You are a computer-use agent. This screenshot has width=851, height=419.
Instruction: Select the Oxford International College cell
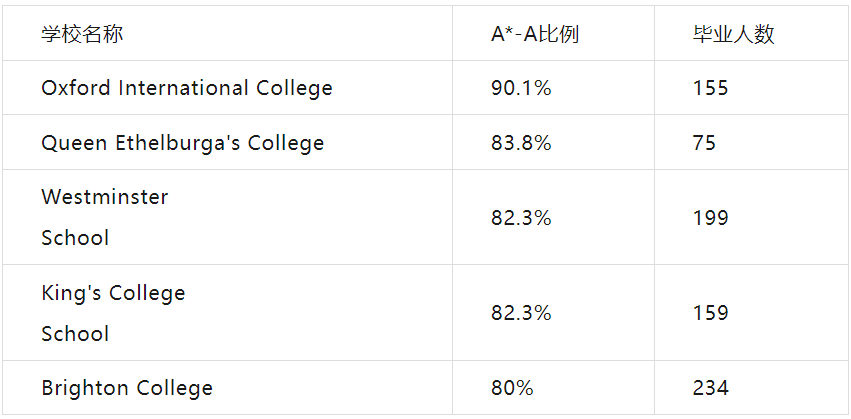coord(186,88)
